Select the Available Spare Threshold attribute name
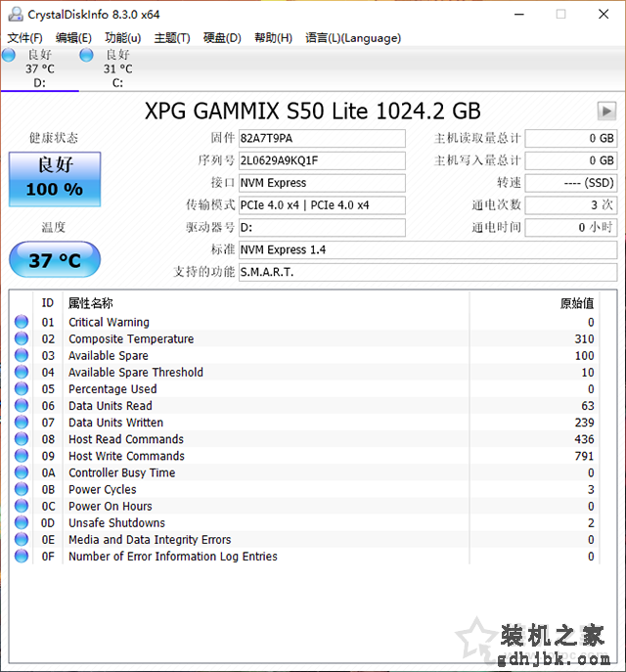 (x=136, y=372)
